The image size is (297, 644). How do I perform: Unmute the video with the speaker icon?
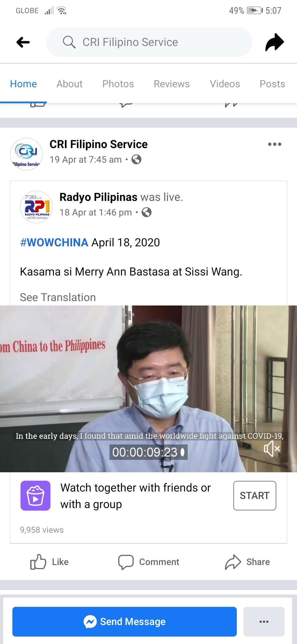[272, 449]
